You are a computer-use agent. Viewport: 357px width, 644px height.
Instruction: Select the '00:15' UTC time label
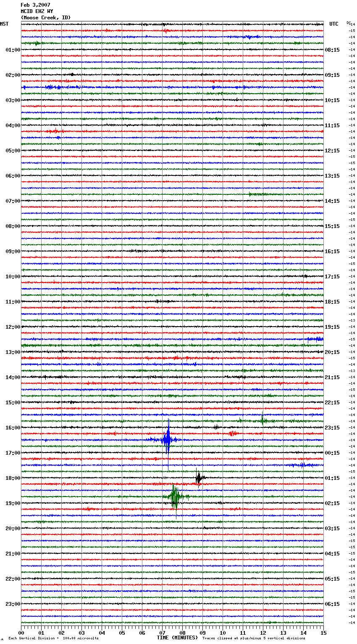332,453
